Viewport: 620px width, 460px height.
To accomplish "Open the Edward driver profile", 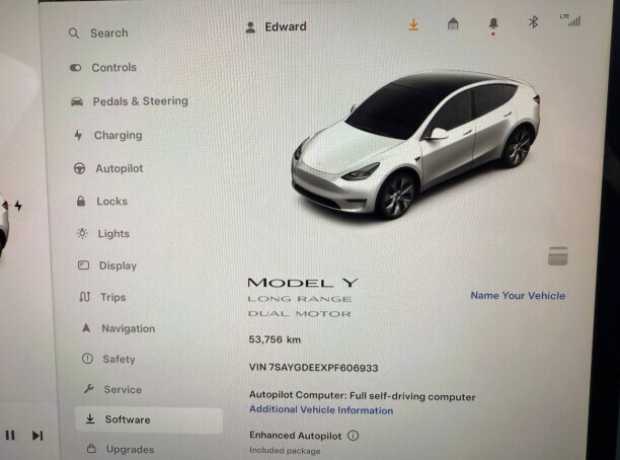I will [276, 27].
